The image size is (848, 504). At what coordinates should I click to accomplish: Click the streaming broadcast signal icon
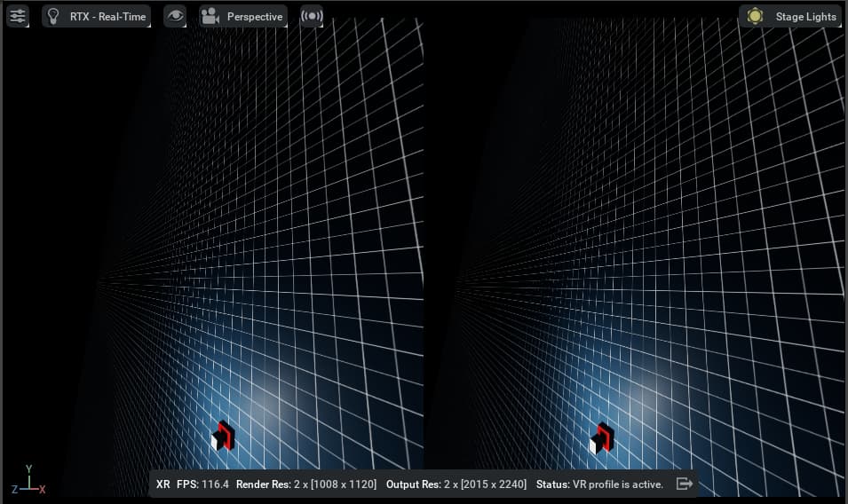pyautogui.click(x=312, y=16)
